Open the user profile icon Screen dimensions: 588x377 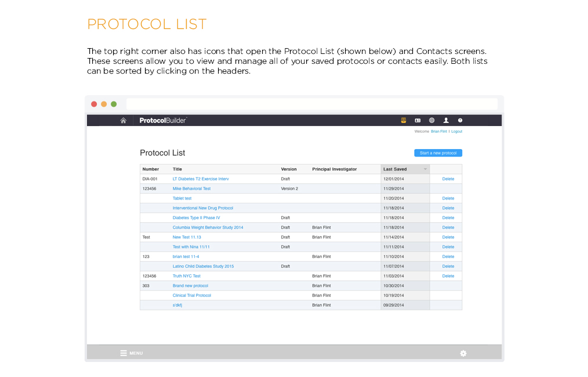(446, 121)
